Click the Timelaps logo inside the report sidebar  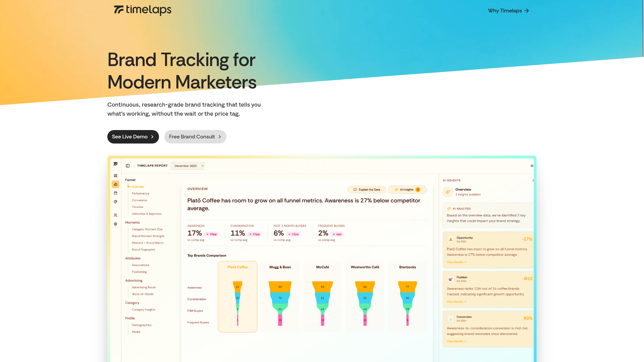pyautogui.click(x=115, y=164)
